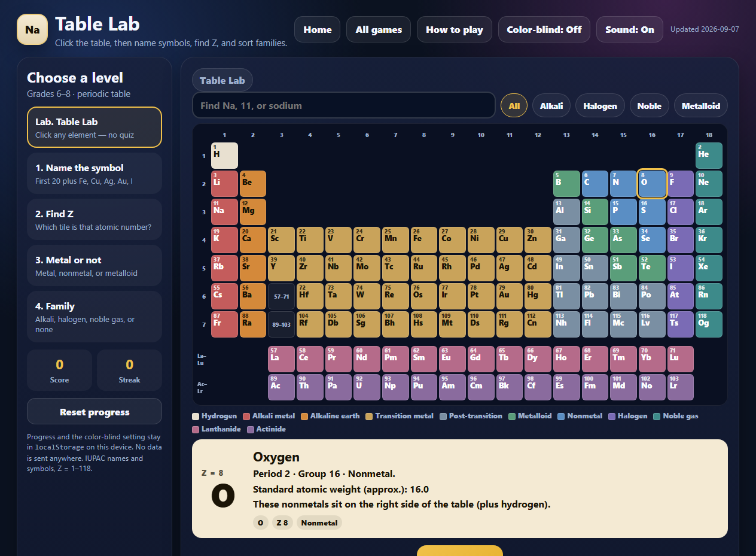Select the Tungsten (W) tile

[367, 296]
